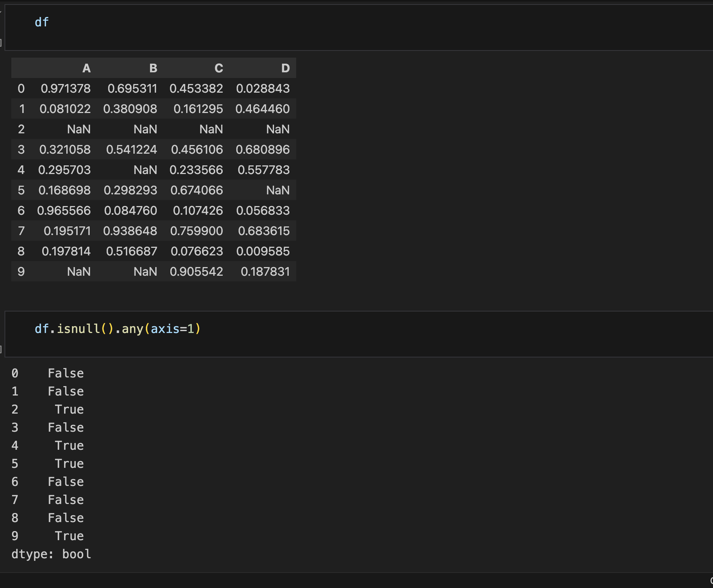Click NaN in row 9 column B
Screen dimensions: 713x588
(145, 272)
